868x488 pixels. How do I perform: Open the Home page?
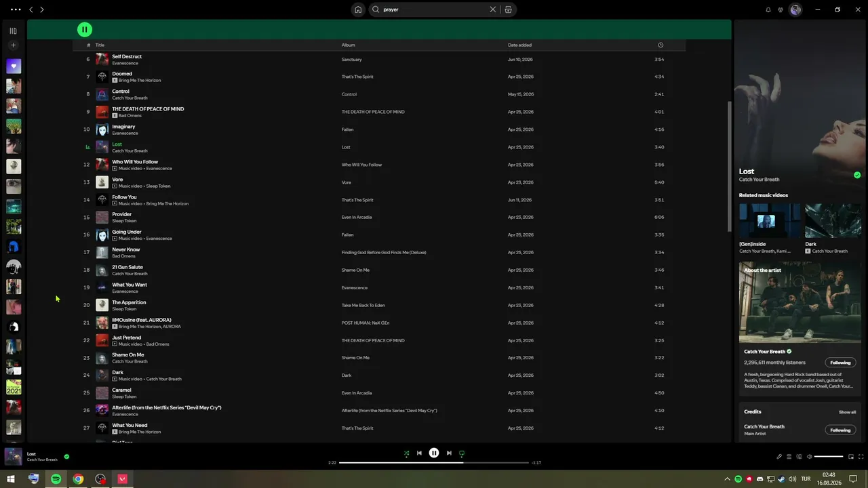click(x=358, y=9)
